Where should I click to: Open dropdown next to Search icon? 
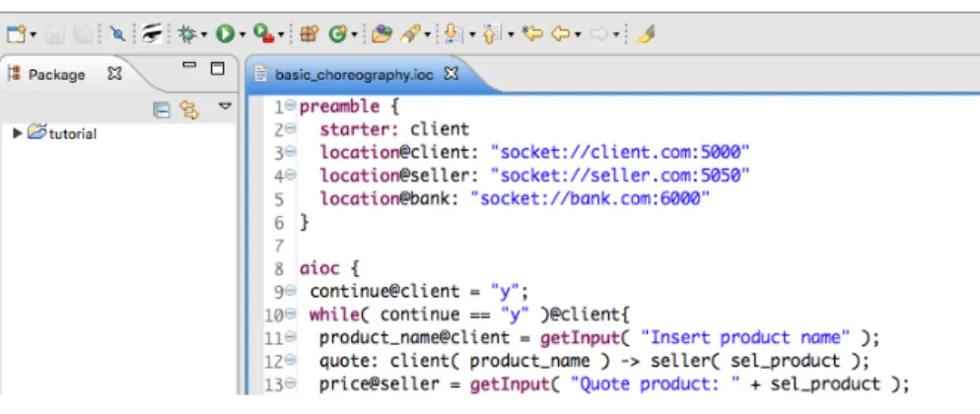coord(428,34)
